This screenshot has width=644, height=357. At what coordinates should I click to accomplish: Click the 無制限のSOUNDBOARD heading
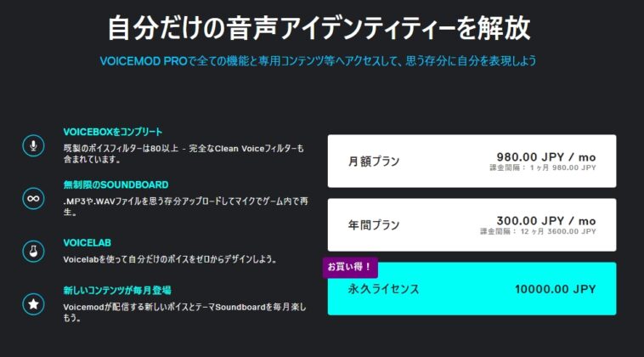(116, 184)
